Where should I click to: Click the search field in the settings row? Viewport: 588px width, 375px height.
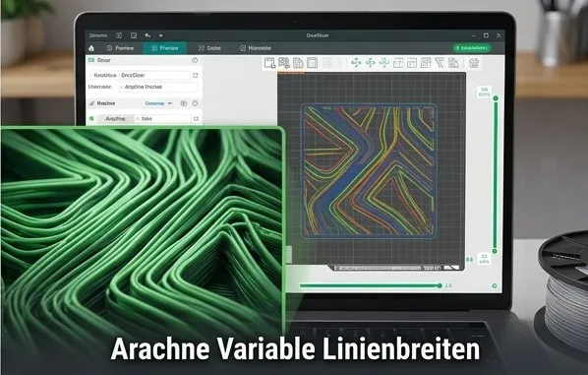tap(163, 119)
